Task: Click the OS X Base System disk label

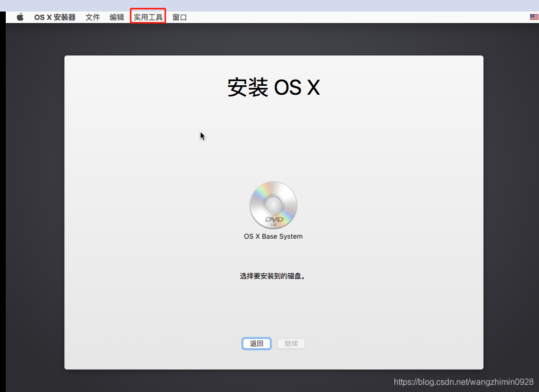Action: pyautogui.click(x=273, y=236)
